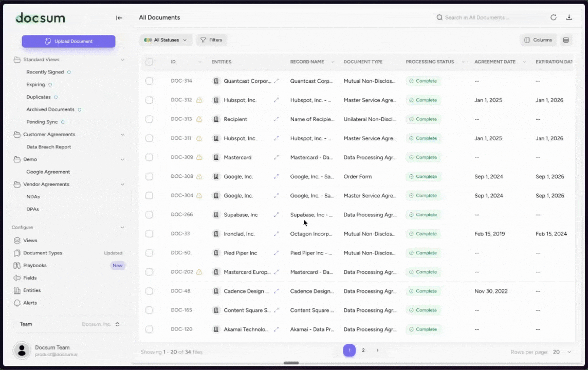Click the building icon beside Mastercard in DOC-309 row

click(x=216, y=157)
